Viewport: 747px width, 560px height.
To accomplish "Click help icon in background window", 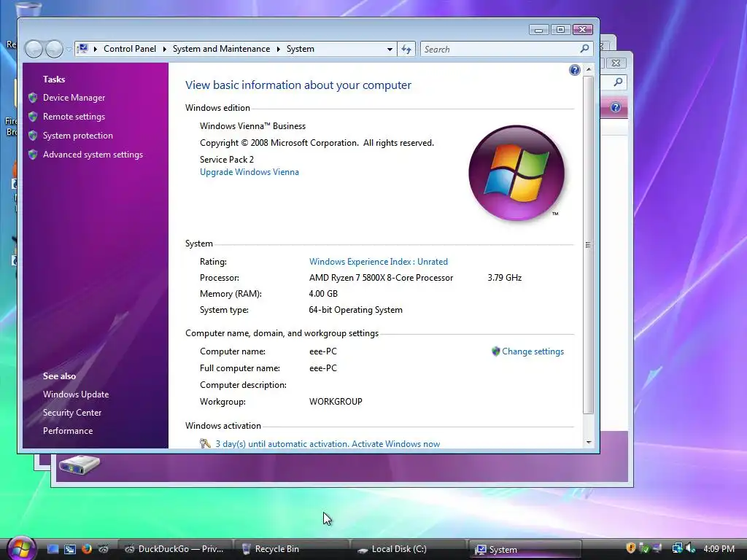I will 616,107.
